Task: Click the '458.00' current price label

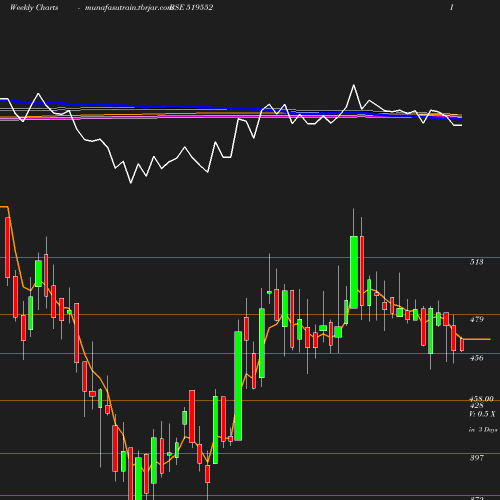Action: pyautogui.click(x=481, y=399)
